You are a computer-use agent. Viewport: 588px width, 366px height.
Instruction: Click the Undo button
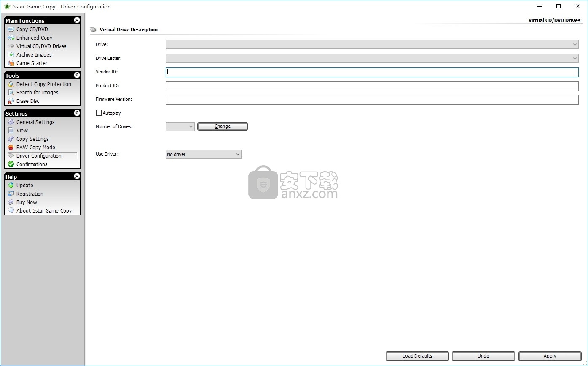(x=483, y=356)
